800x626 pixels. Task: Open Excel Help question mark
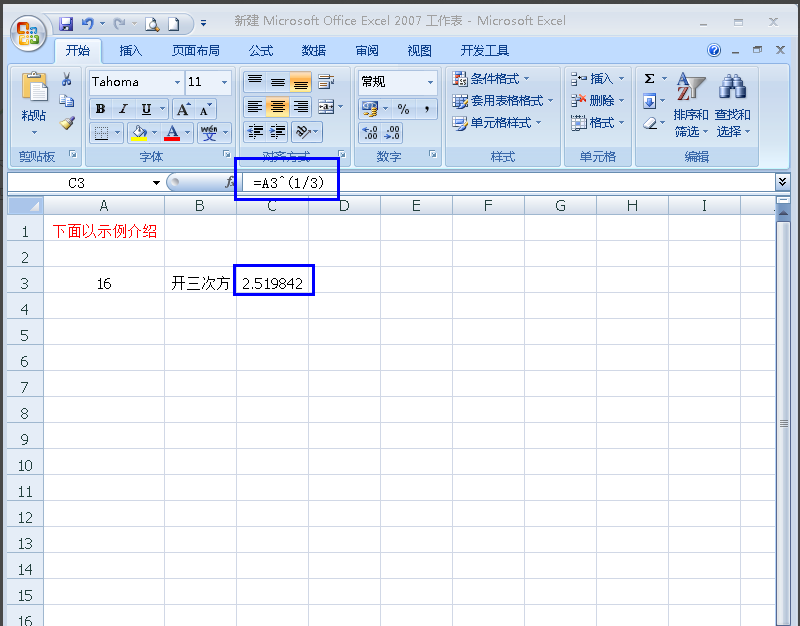click(714, 50)
